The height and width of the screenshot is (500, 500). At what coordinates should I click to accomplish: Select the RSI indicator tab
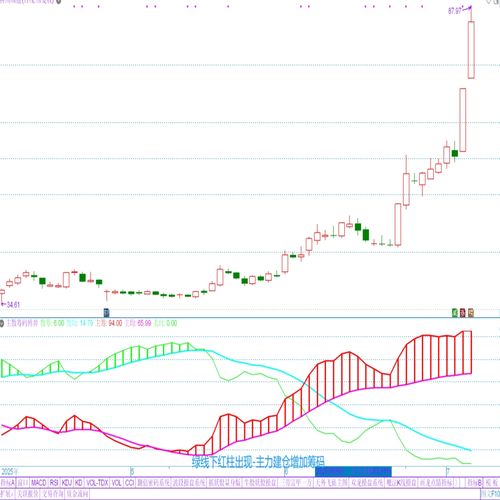pyautogui.click(x=54, y=482)
